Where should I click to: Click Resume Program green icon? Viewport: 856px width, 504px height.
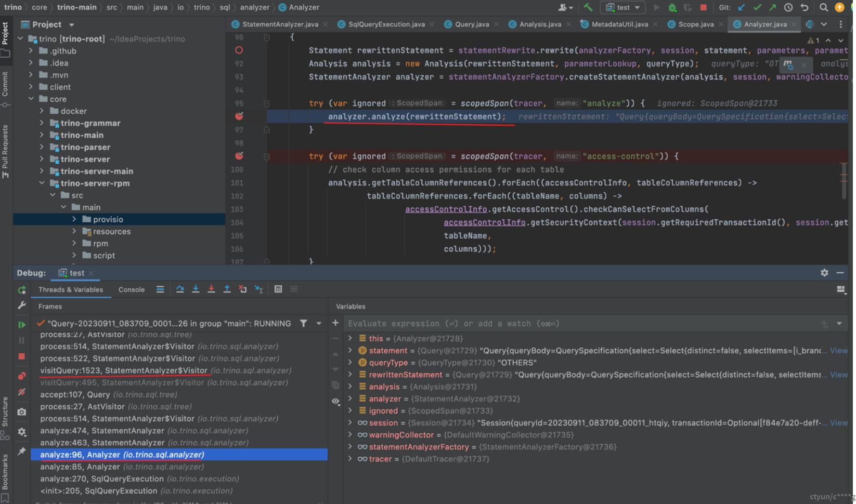point(21,324)
